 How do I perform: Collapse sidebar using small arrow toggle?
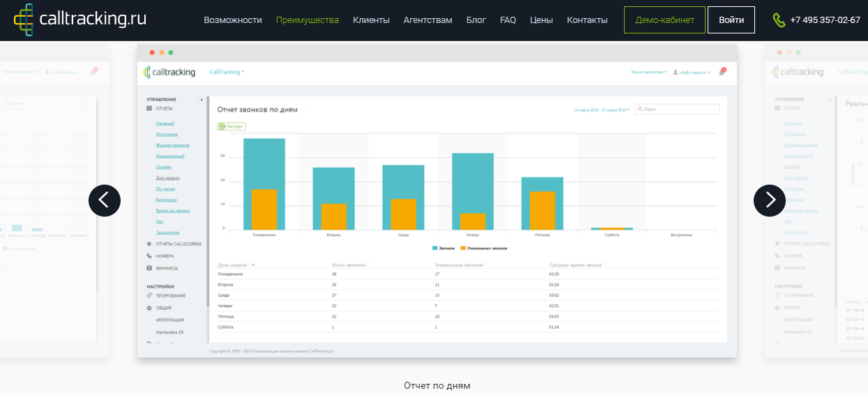coord(201,100)
